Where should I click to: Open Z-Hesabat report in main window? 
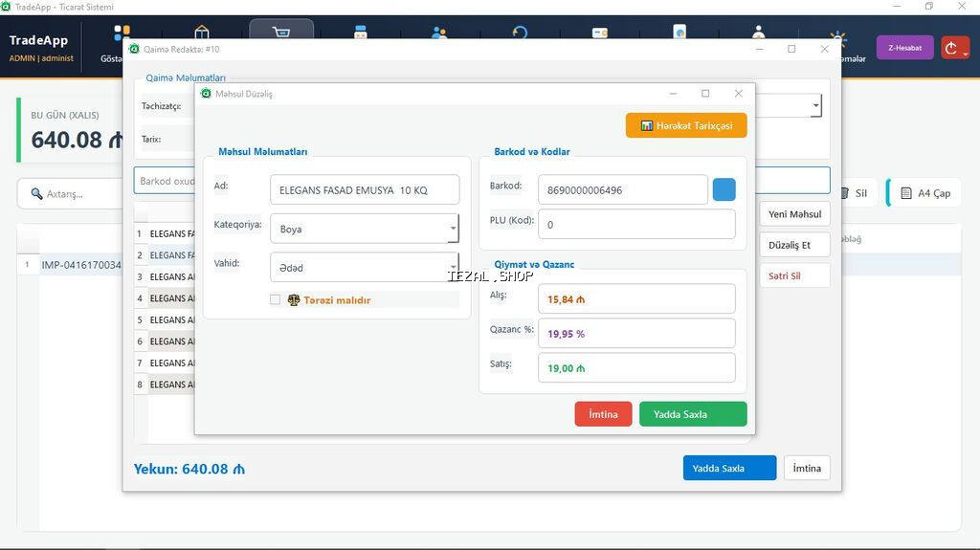click(905, 48)
